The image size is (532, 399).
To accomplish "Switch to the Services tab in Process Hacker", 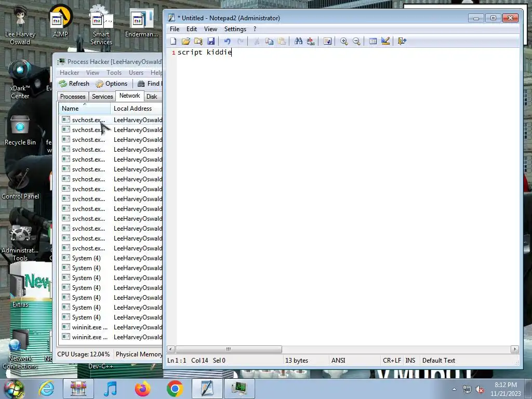I will [x=102, y=96].
